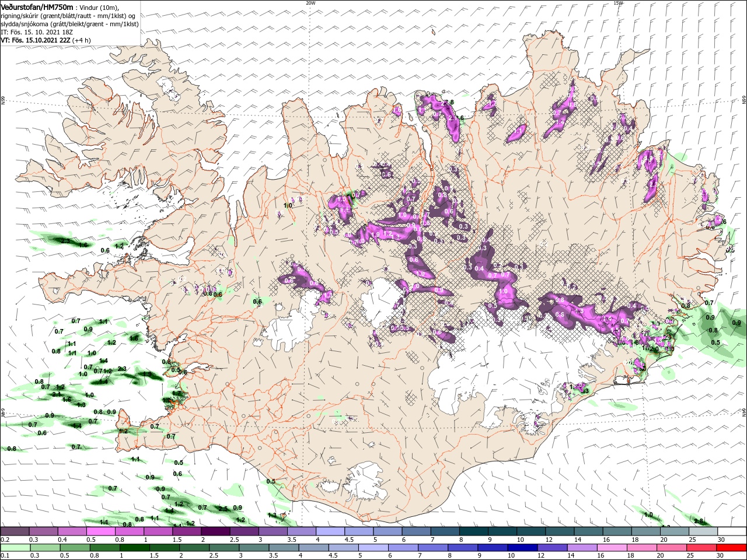Click the 12 label in the snow legend row

point(549,540)
